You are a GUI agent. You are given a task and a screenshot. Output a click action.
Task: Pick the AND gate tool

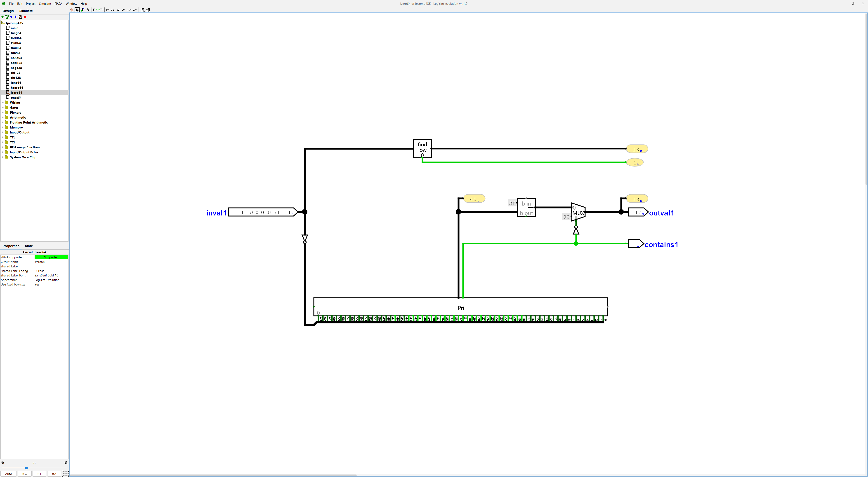coord(113,10)
